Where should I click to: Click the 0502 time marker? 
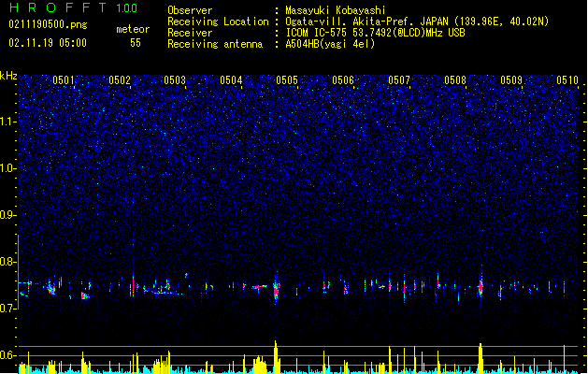(x=120, y=80)
